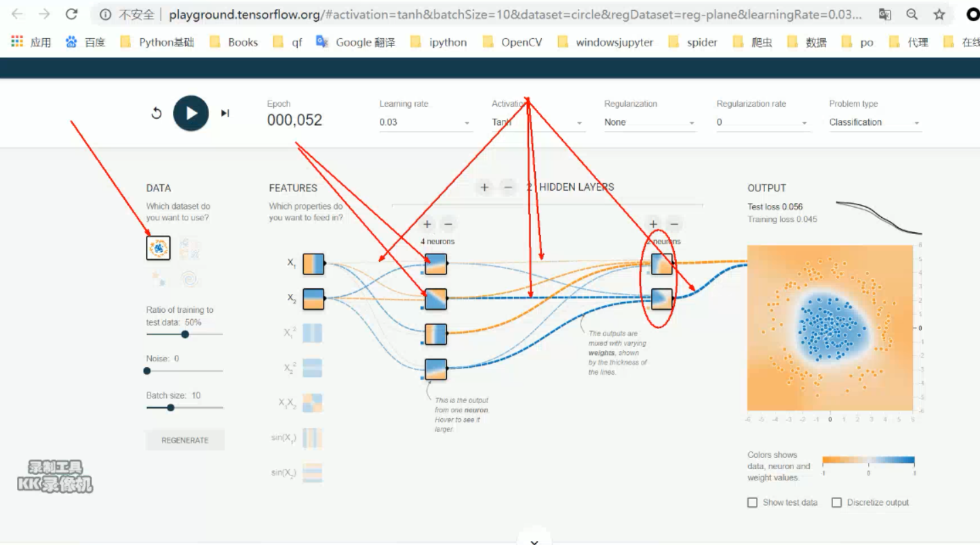Enable the sin(X1) feature
Screen dimensions: 980x545
pyautogui.click(x=313, y=438)
